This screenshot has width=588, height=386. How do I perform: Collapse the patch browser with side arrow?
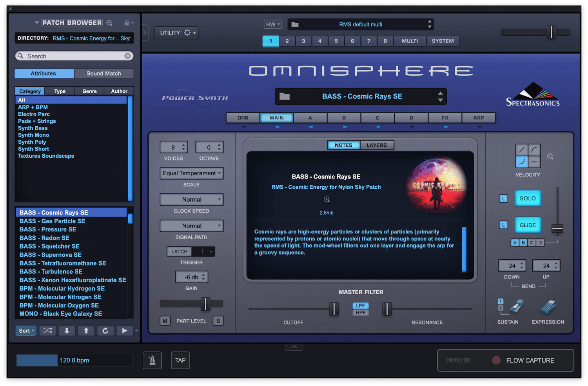(145, 33)
